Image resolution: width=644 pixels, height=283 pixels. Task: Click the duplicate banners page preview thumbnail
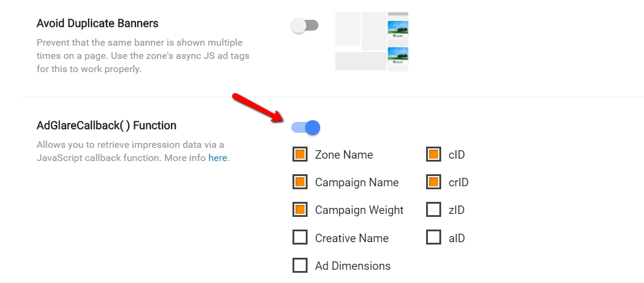pyautogui.click(x=372, y=41)
